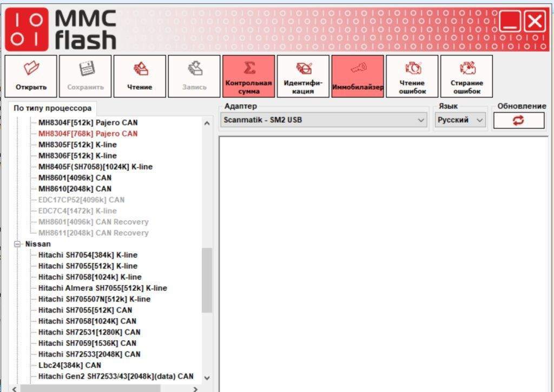Viewport: 554px width, 392px height.
Task: Read the fault codes with Чтение ошибок
Action: (x=412, y=76)
